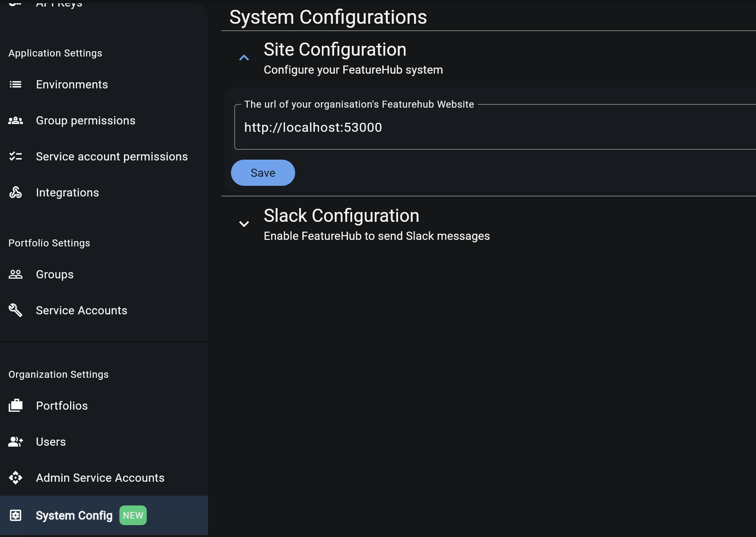Click the NEW badge beside System Config
The width and height of the screenshot is (756, 537).
(133, 515)
